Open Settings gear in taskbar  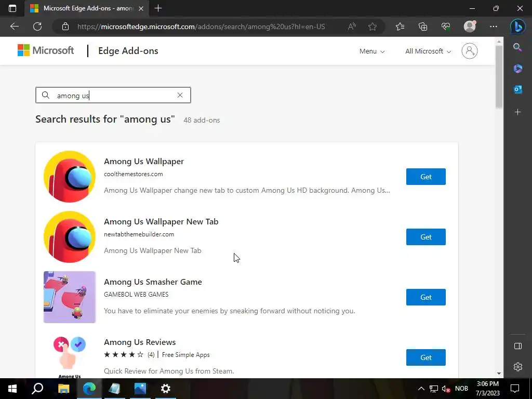tap(166, 389)
